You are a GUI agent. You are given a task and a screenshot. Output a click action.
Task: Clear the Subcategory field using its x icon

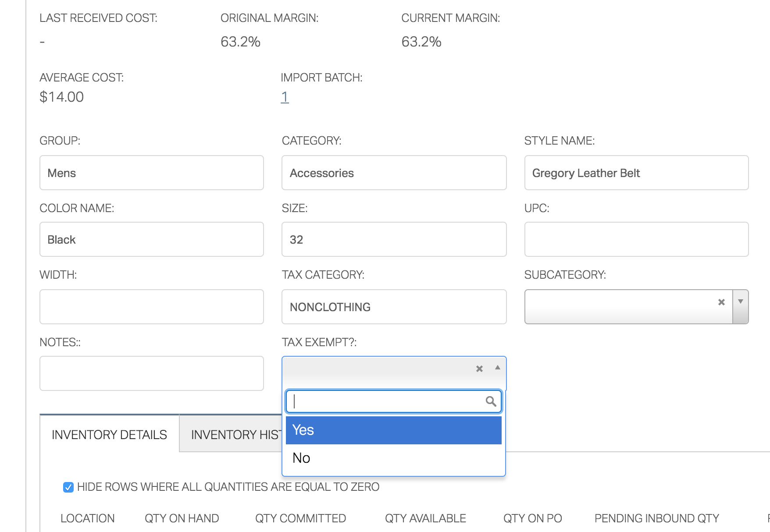721,301
